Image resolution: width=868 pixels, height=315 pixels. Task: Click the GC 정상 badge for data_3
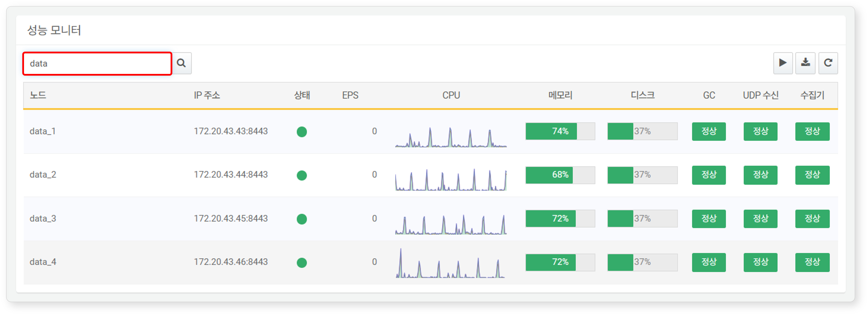pyautogui.click(x=709, y=219)
